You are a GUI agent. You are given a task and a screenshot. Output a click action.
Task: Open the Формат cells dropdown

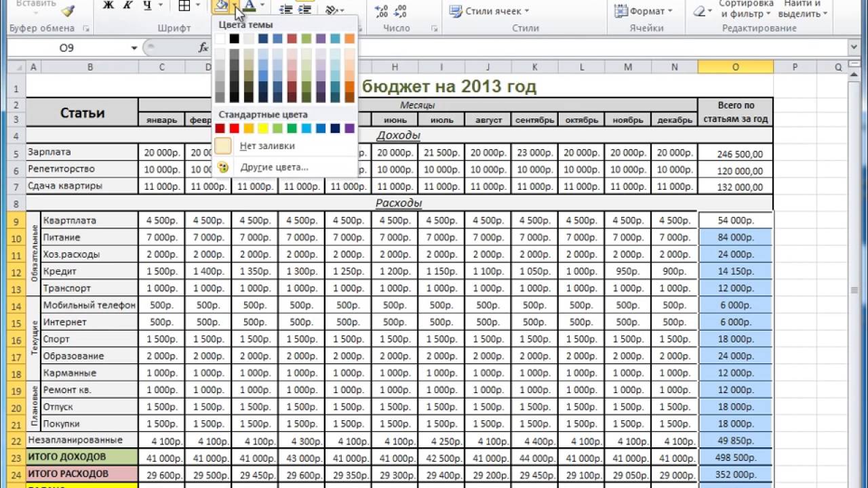point(643,11)
